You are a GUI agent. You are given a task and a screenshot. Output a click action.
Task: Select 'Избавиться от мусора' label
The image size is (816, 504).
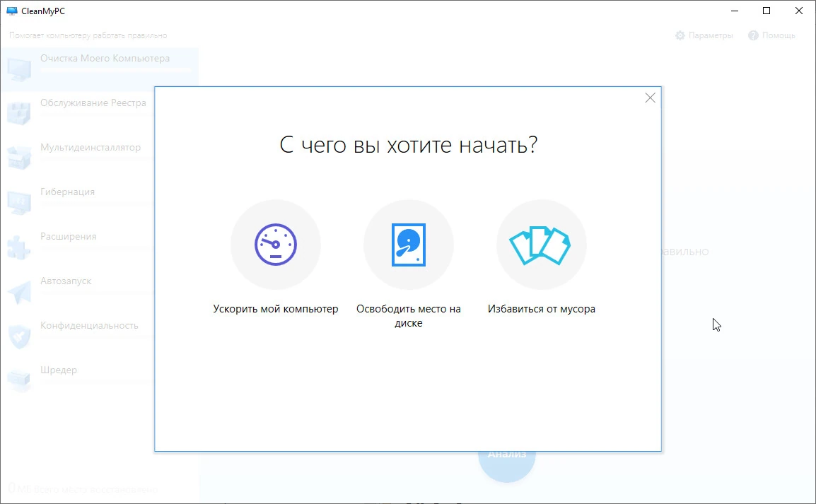tap(541, 309)
